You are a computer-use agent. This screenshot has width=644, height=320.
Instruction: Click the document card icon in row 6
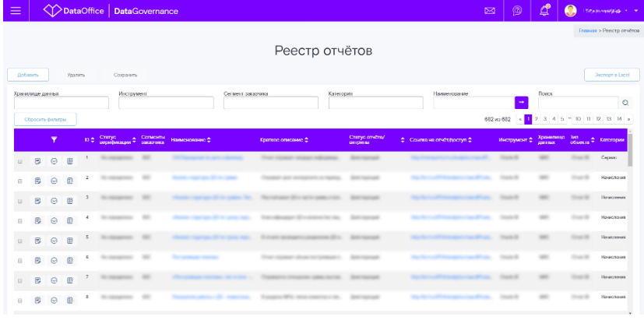pyautogui.click(x=70, y=260)
